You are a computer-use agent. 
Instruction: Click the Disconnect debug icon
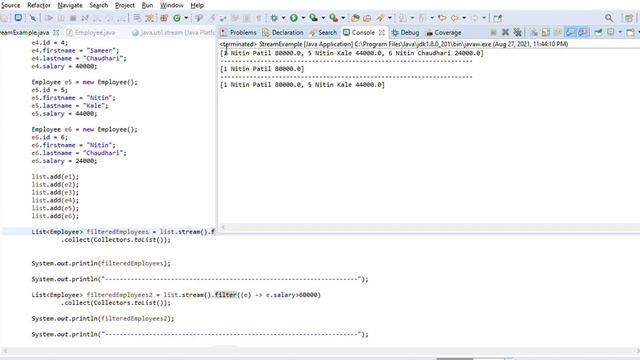tap(84, 18)
